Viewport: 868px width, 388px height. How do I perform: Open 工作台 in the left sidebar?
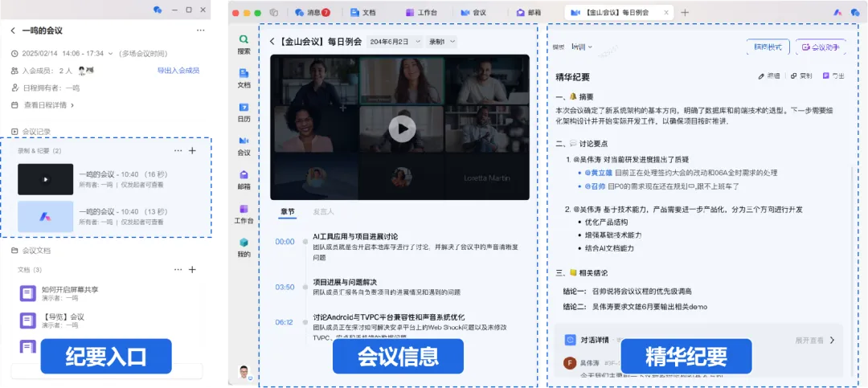coord(244,214)
